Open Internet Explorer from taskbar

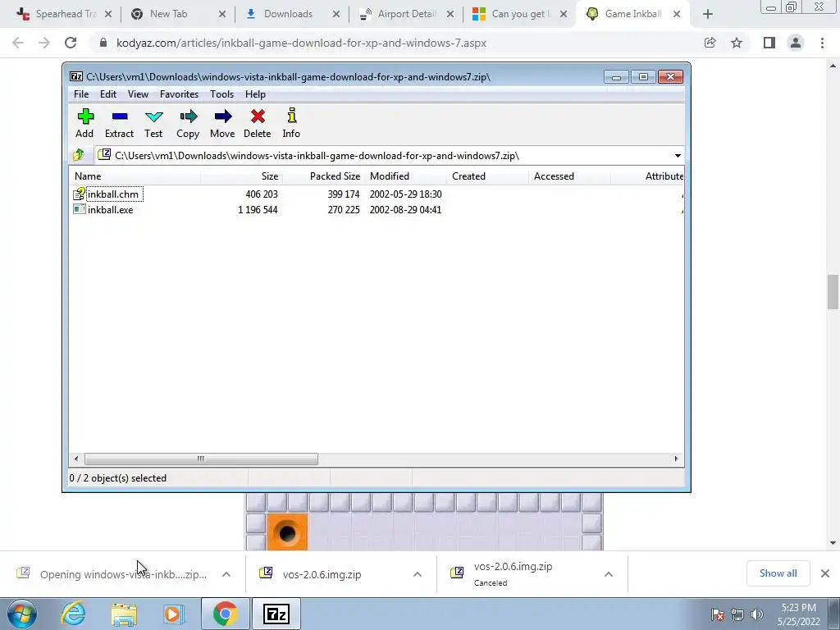73,614
